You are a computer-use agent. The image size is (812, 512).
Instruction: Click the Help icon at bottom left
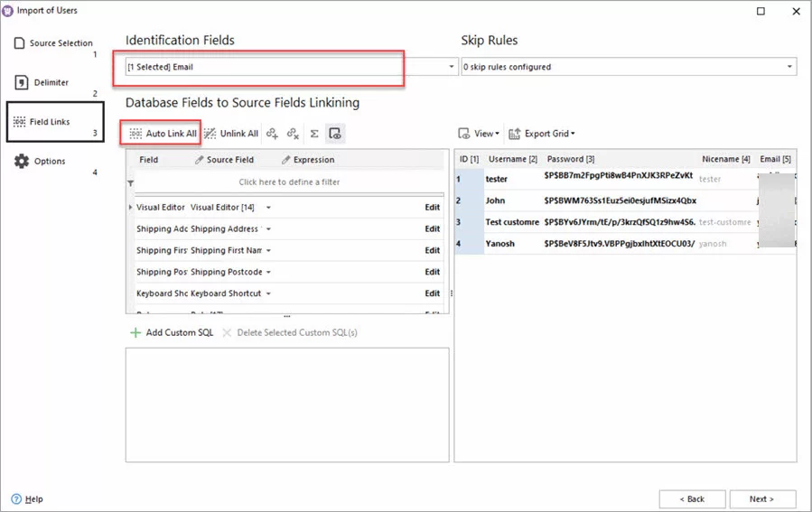click(18, 499)
